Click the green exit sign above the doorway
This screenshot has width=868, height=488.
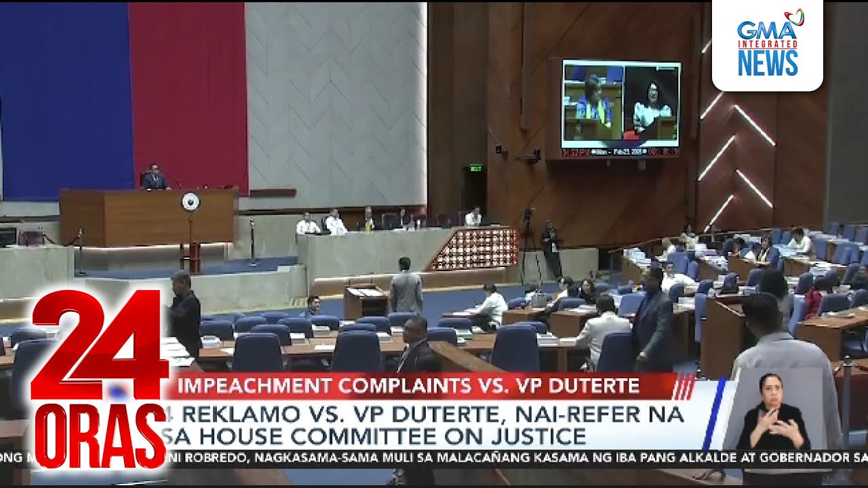point(475,167)
